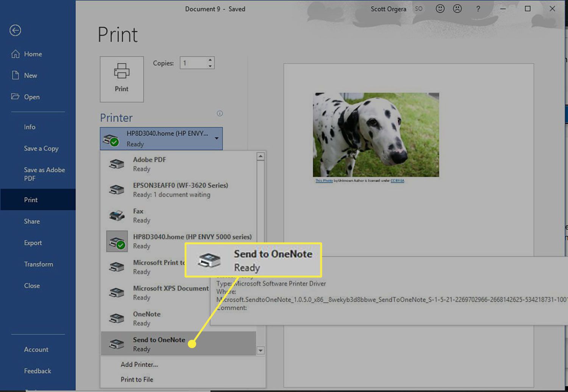Click the Adobe PDF printer icon

(x=117, y=164)
